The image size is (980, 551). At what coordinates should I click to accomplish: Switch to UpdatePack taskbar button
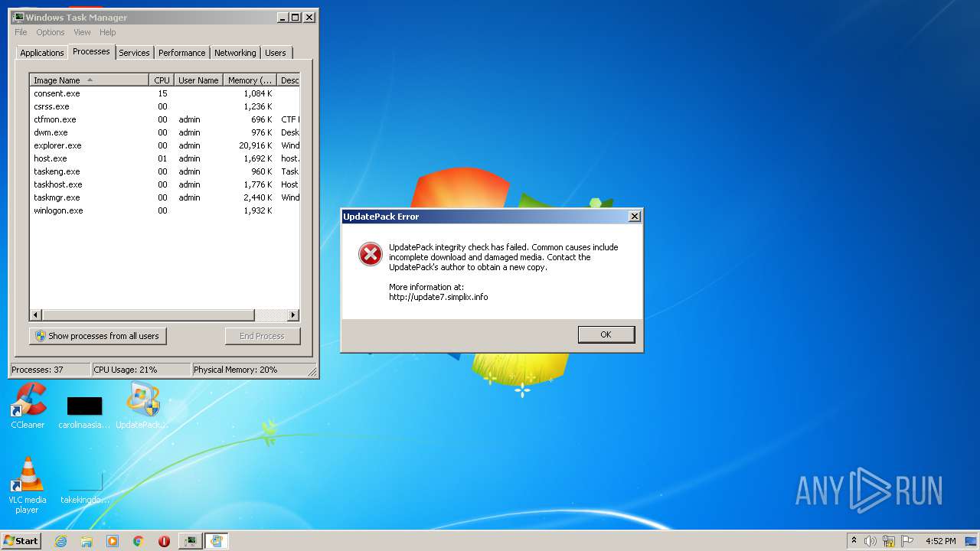point(217,541)
